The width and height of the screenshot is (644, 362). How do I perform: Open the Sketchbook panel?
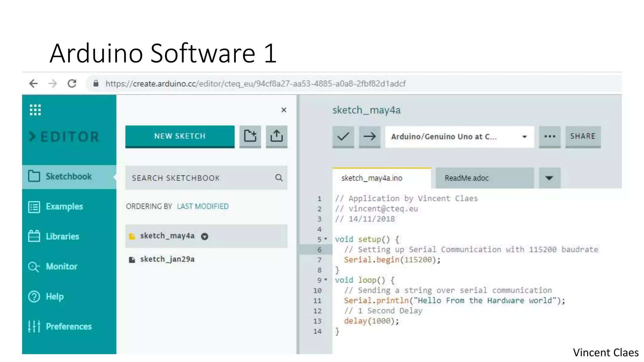tap(69, 177)
